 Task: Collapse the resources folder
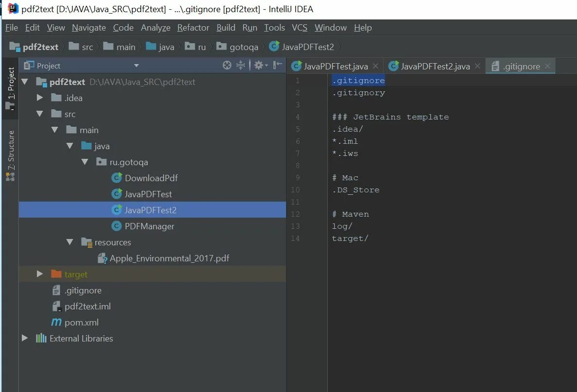tap(70, 242)
